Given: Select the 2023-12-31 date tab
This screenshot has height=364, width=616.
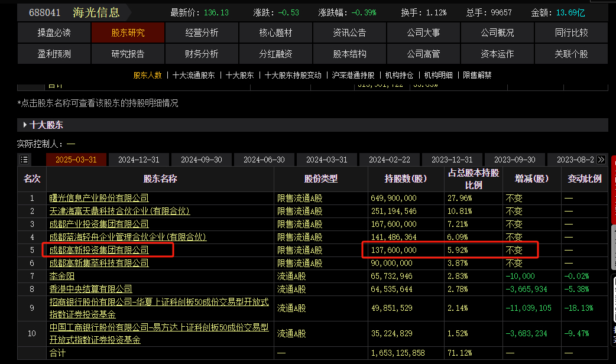Looking at the screenshot, I should point(452,160).
